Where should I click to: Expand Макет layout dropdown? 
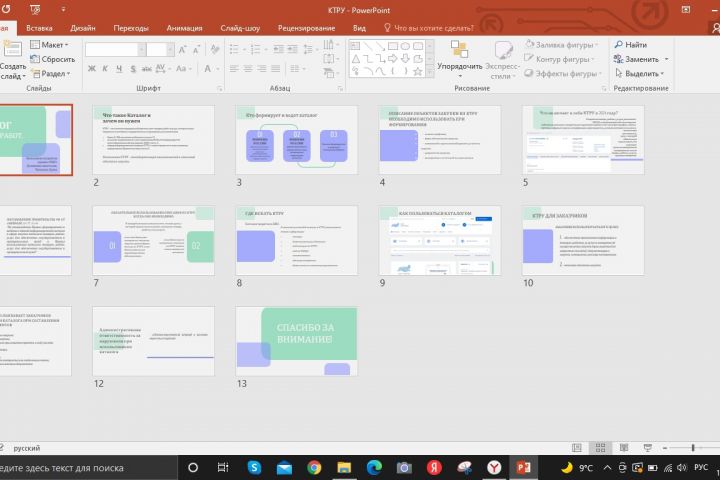[x=49, y=45]
